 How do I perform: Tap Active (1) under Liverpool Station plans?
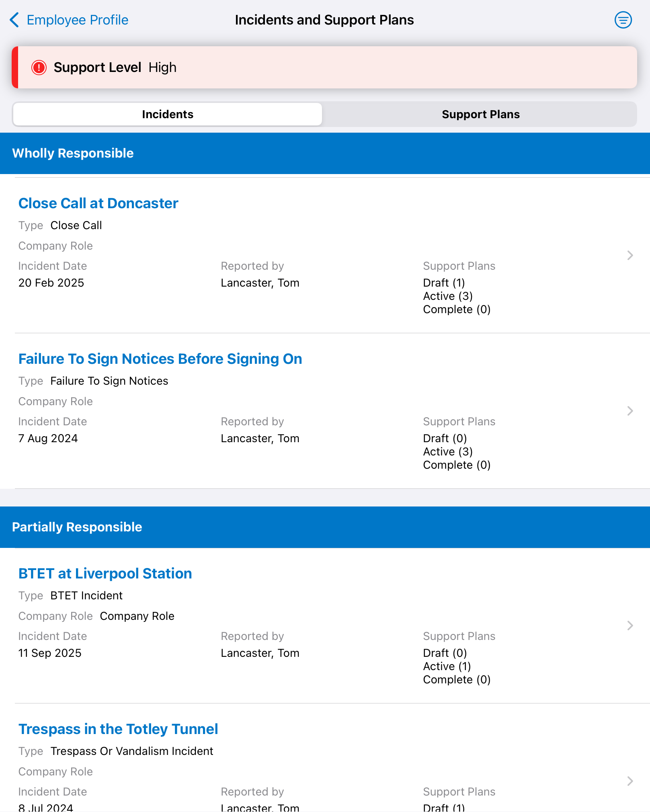pos(447,666)
